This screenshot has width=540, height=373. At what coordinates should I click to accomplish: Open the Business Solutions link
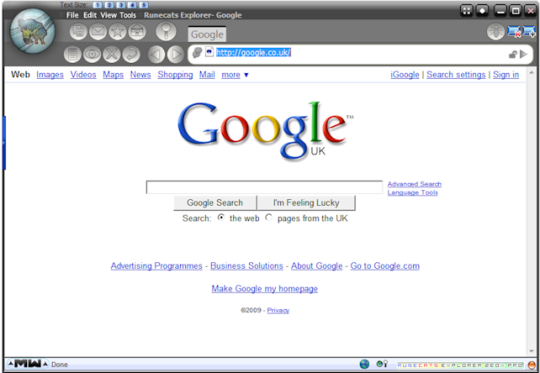pos(247,266)
